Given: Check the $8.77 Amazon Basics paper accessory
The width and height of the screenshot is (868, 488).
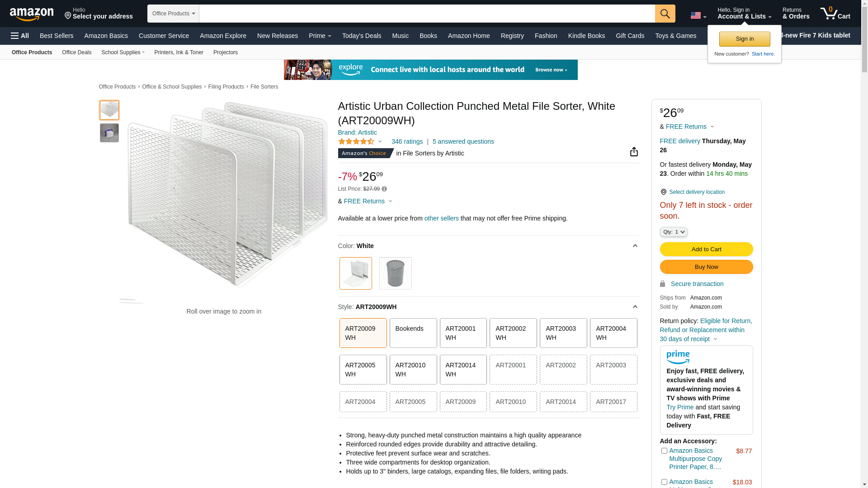Looking at the screenshot, I should pyautogui.click(x=664, y=451).
